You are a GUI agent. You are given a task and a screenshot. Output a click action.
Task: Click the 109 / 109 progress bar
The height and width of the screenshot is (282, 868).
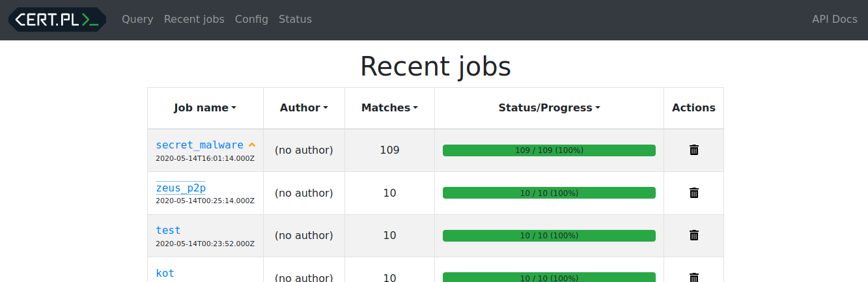coord(549,150)
